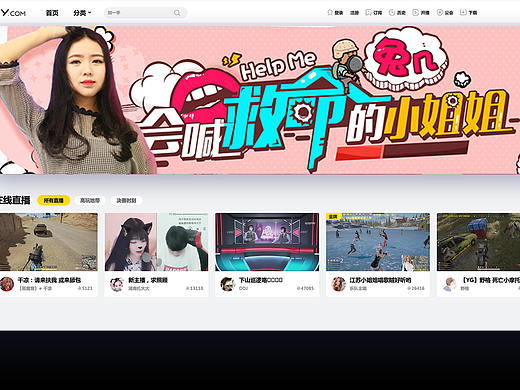Click viewer count 13113 on second card
The height and width of the screenshot is (390, 520).
pos(194,288)
